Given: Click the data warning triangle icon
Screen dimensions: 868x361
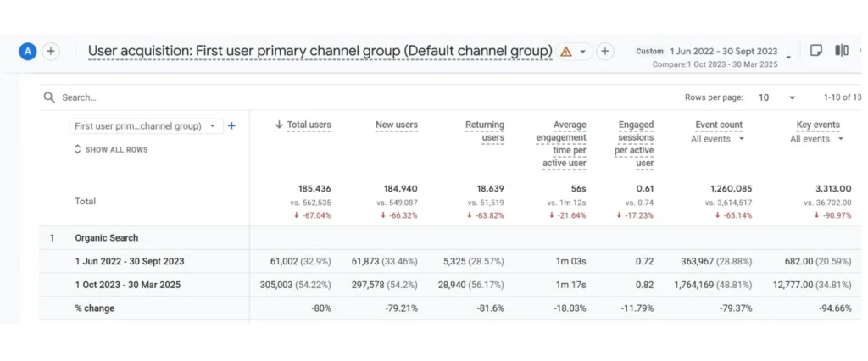Looking at the screenshot, I should click(x=566, y=52).
